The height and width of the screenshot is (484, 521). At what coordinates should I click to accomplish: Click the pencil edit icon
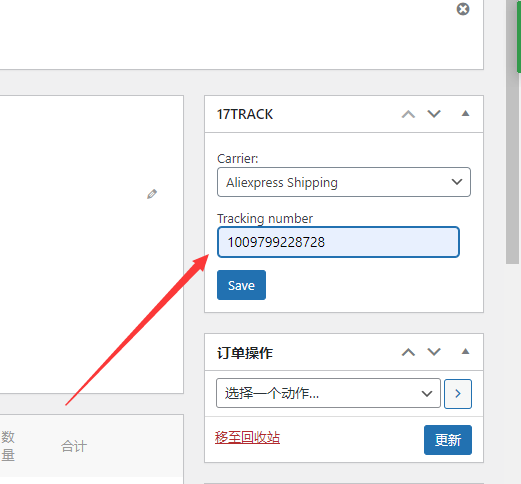[152, 194]
